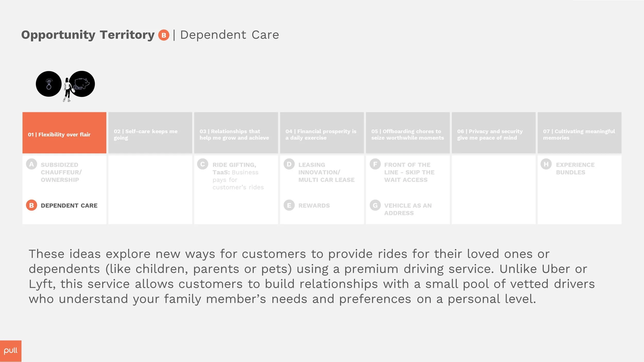Click the F circle beside Front of the Line
The image size is (644, 362).
375,164
